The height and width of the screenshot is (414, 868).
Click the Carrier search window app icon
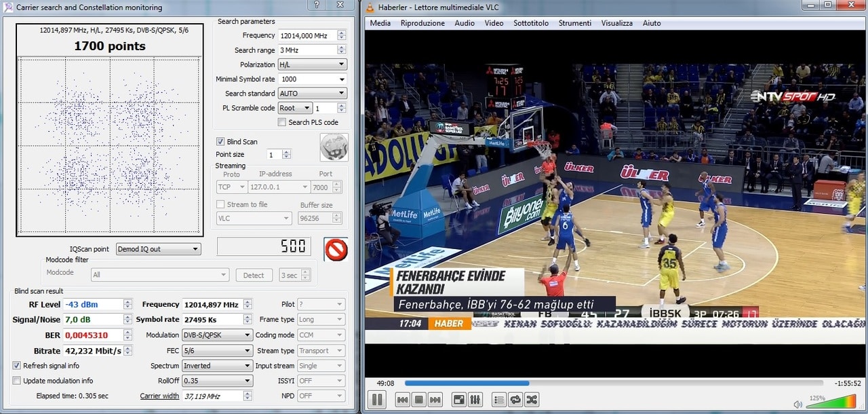8,7
